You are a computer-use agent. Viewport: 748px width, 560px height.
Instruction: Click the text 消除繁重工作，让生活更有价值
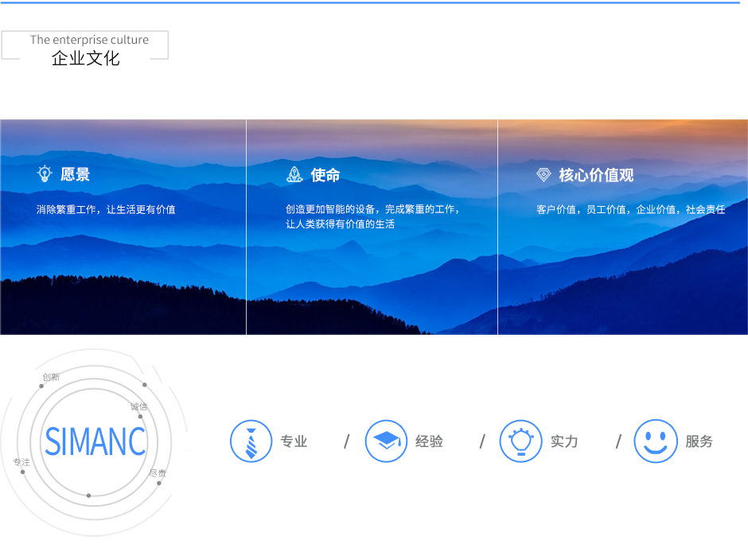click(x=106, y=209)
